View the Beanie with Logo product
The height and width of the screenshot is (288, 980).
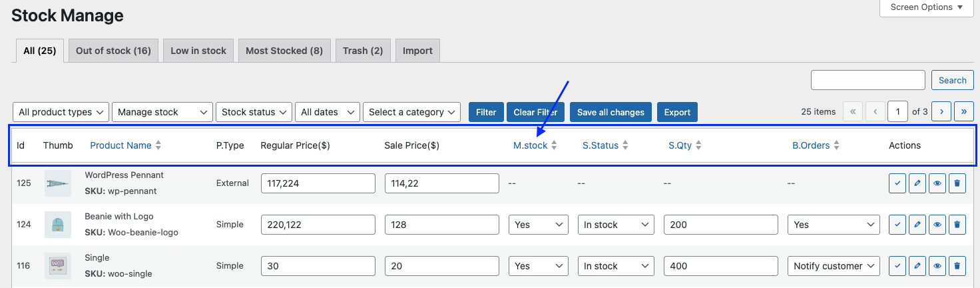coord(937,225)
